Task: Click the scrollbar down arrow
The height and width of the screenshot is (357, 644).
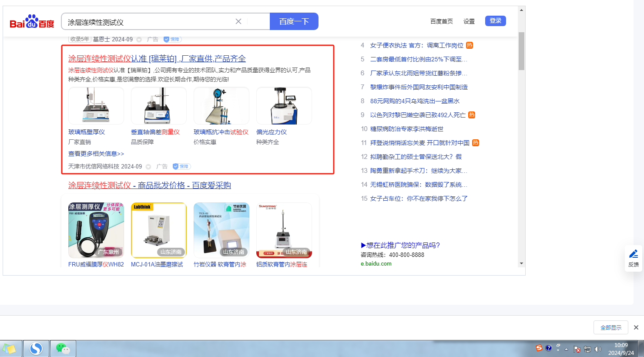Action: tap(521, 263)
